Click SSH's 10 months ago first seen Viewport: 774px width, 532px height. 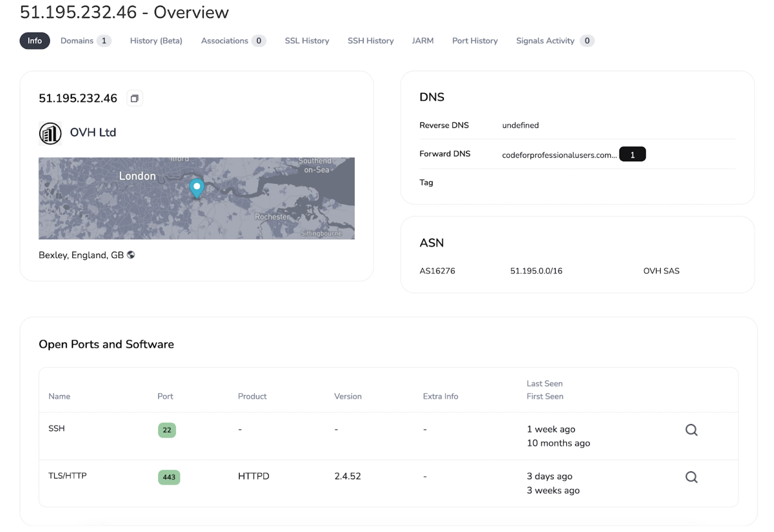[558, 443]
